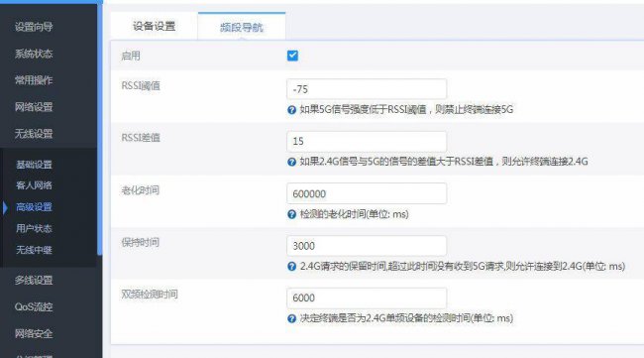This screenshot has width=644, height=358.
Task: Click the 保持时间 input field with 3000
Action: 367,246
